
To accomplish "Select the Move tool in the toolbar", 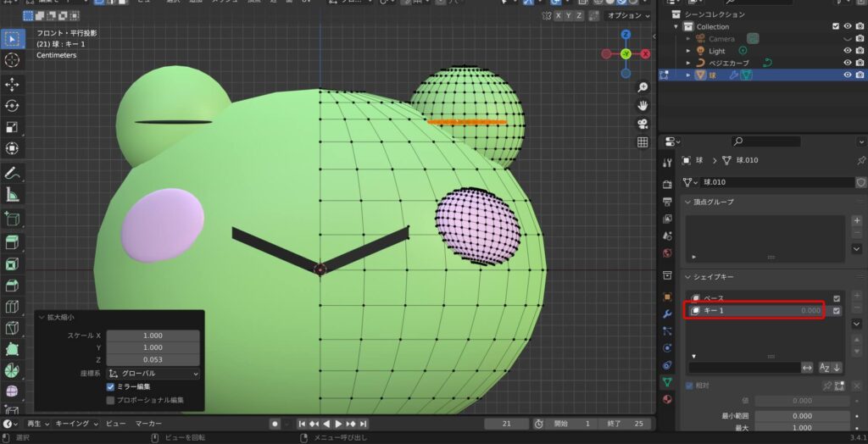I will click(12, 85).
